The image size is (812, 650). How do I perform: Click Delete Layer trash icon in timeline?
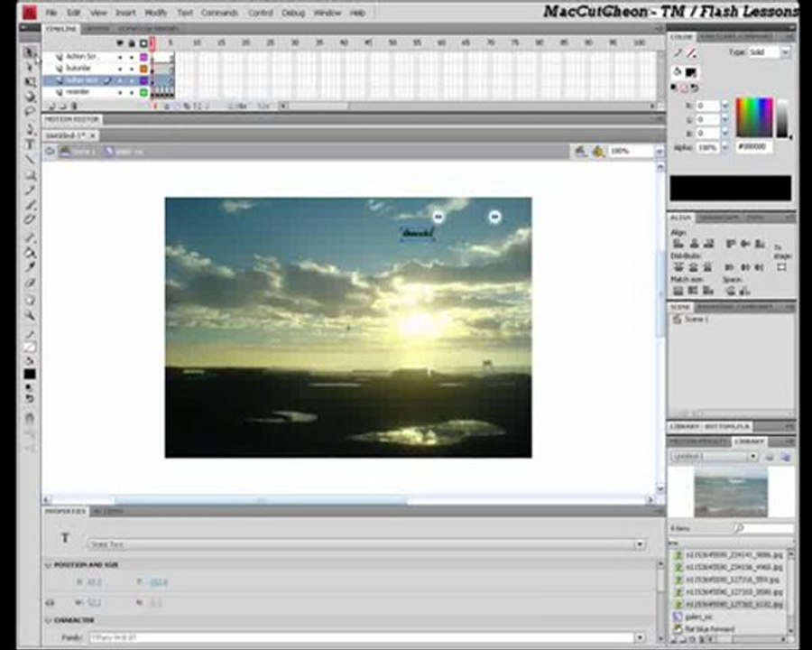[x=74, y=107]
